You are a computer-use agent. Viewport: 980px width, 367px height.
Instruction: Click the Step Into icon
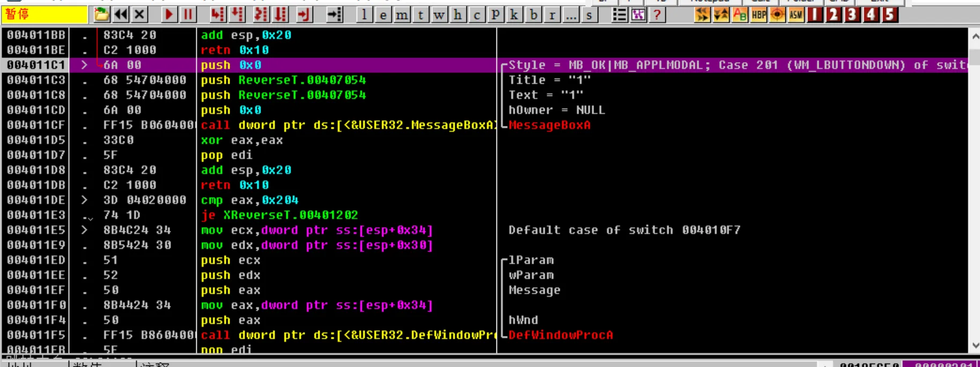[217, 14]
